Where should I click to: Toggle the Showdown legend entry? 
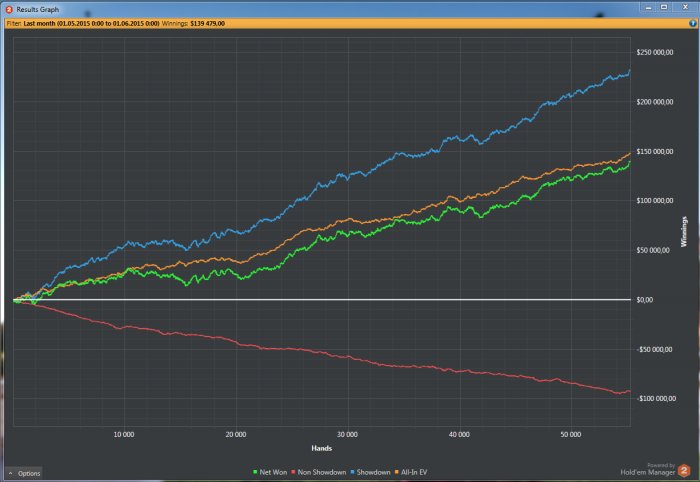(370, 472)
